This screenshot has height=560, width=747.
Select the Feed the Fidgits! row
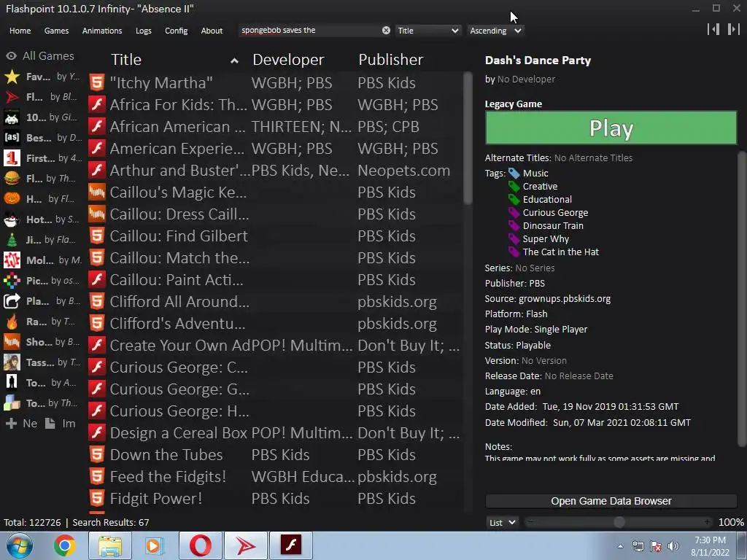point(274,477)
